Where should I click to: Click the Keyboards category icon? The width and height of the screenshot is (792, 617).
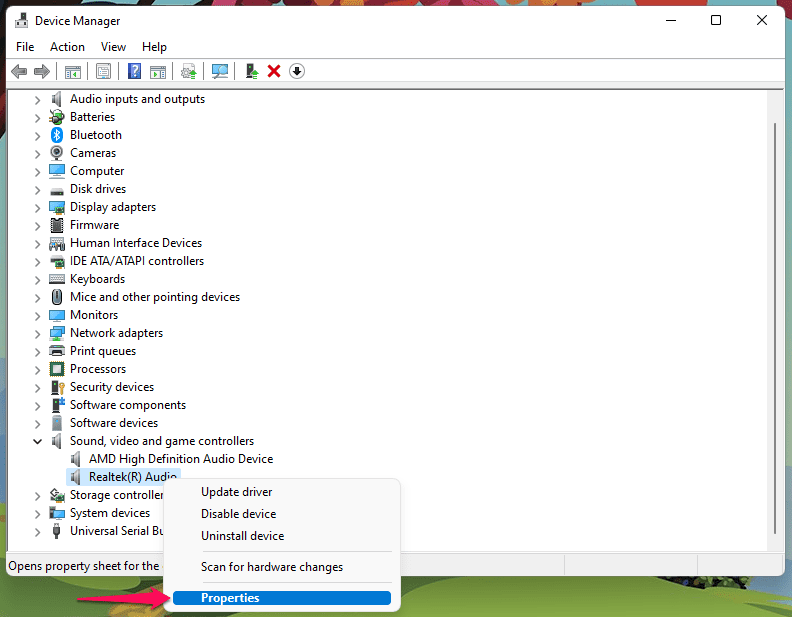(57, 279)
